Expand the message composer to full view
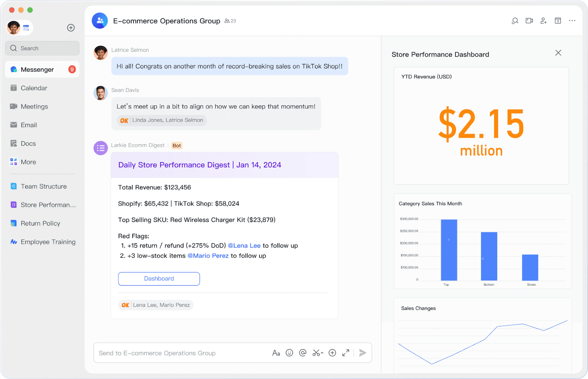Screen dimensions: 588x379 tap(345, 353)
